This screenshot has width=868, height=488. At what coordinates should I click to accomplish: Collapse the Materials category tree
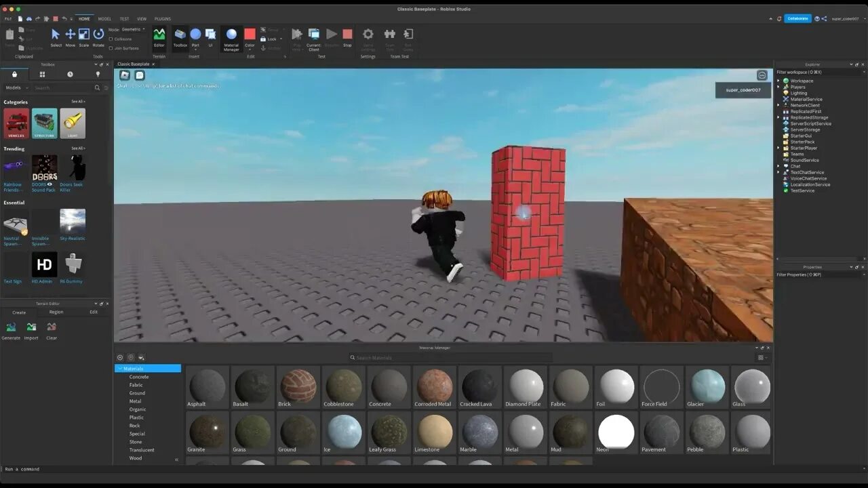click(x=120, y=369)
